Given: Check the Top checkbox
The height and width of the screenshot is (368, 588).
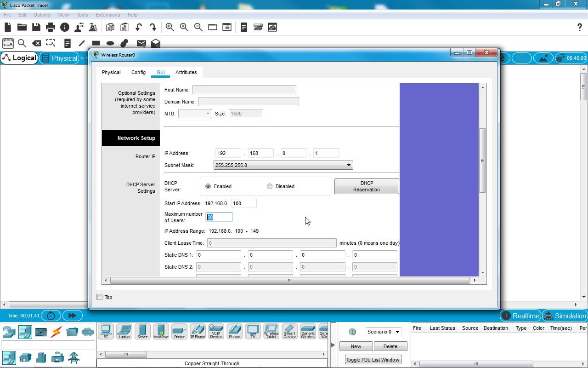Looking at the screenshot, I should pos(100,297).
